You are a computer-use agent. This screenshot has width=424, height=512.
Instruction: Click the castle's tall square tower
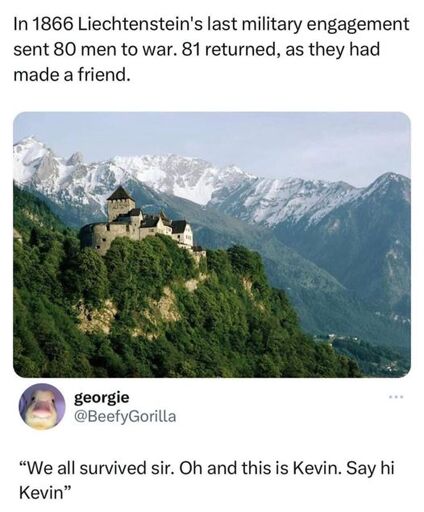(121, 204)
